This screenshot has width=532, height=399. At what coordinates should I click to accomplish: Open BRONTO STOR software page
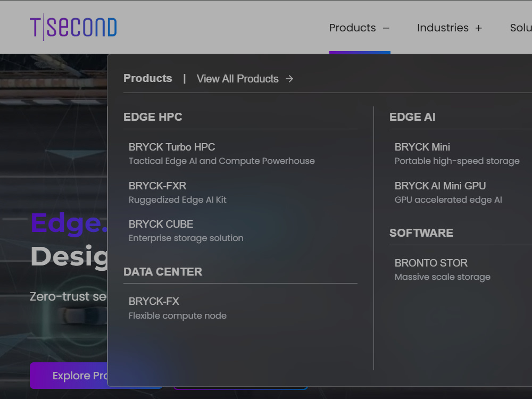click(x=431, y=263)
